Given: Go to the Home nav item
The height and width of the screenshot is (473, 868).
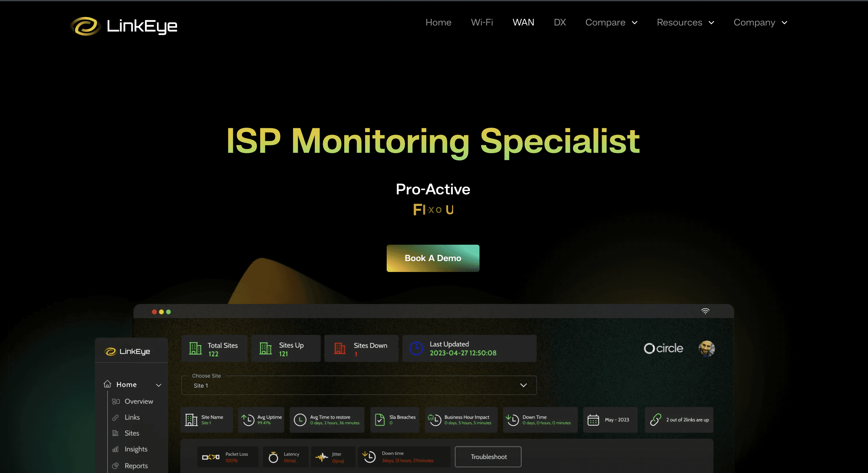Looking at the screenshot, I should pos(438,22).
